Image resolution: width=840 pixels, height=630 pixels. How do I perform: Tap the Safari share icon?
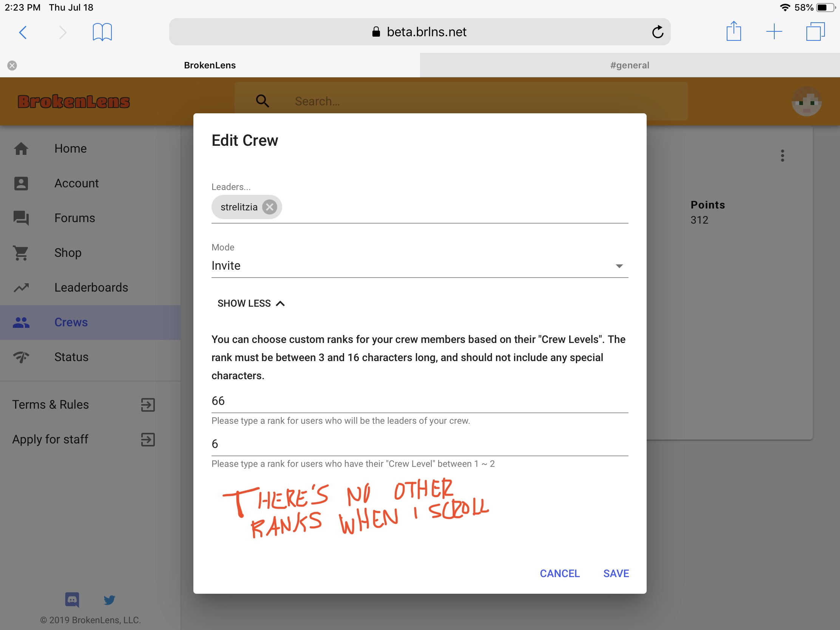[733, 31]
